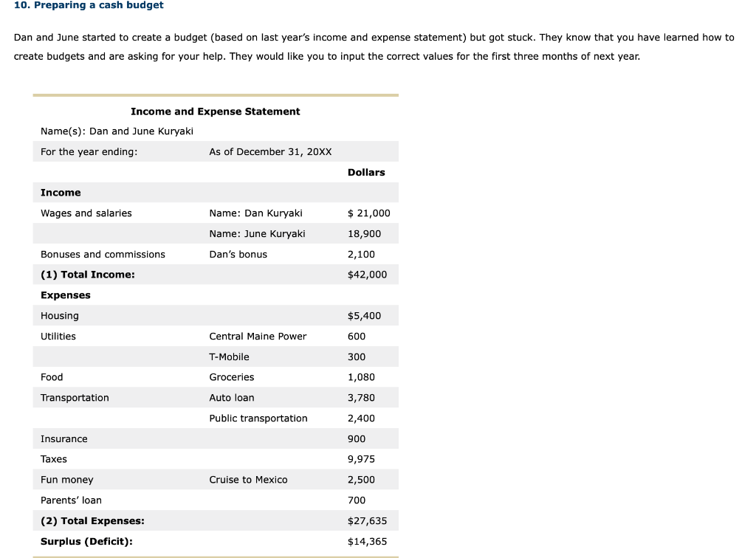756x558 pixels.
Task: Select the "Surplus (Deficit):" value $14,365
Action: pyautogui.click(x=366, y=541)
